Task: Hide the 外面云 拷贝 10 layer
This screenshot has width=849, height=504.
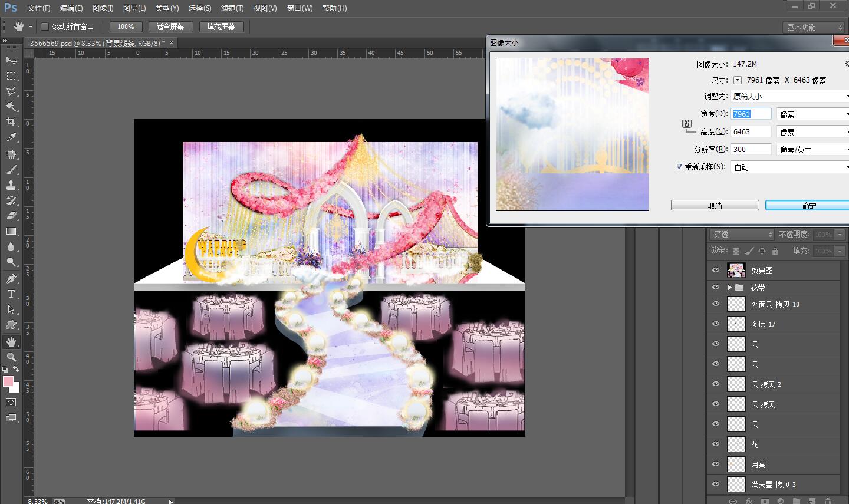Action: pos(716,304)
